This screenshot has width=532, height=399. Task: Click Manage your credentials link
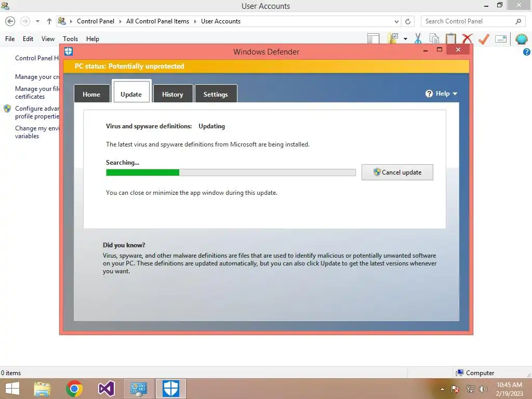point(37,77)
